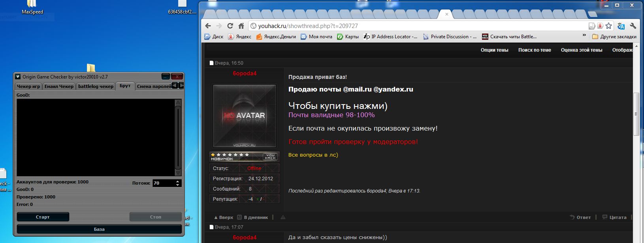This screenshot has width=644, height=243.
Task: Open the Яндекс.Деньги bookmark
Action: click(276, 37)
